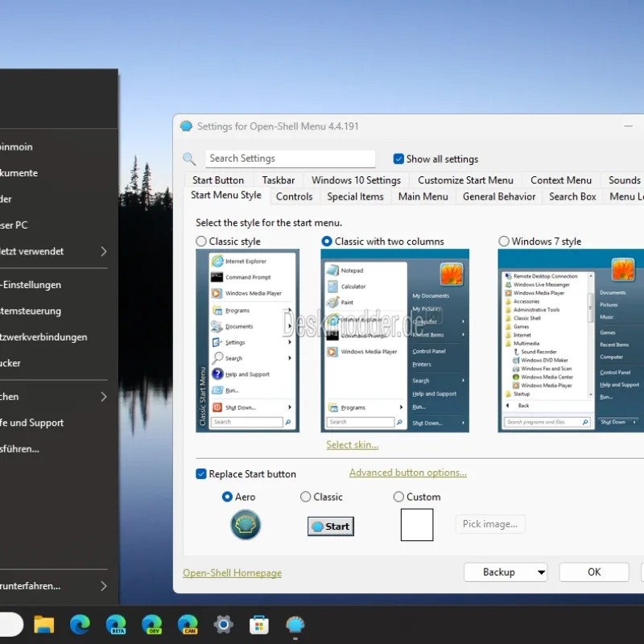644x644 pixels.
Task: Launch Edge Beta from the taskbar
Action: [x=116, y=625]
